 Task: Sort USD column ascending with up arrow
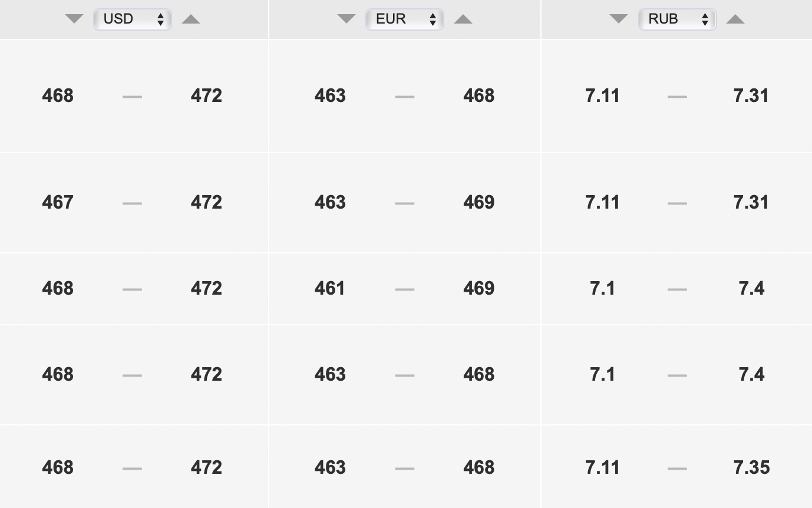[x=191, y=19]
